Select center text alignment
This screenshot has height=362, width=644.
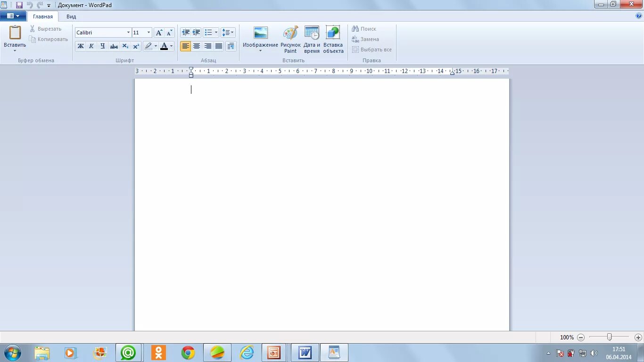197,46
